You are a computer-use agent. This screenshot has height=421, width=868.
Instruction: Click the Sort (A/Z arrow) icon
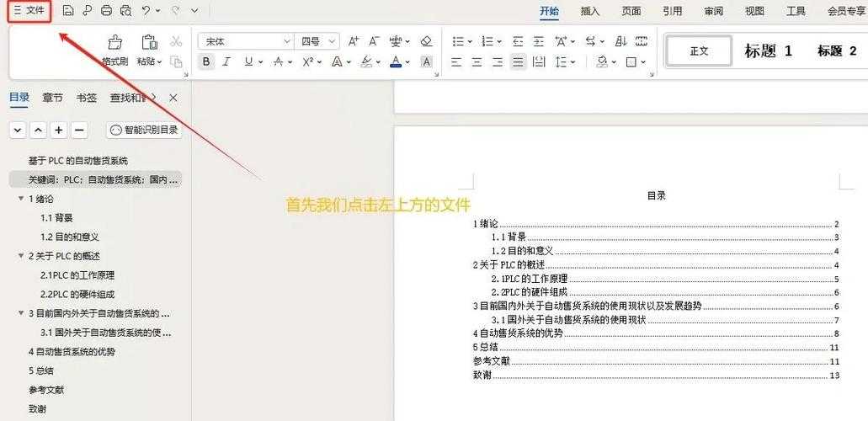click(621, 41)
